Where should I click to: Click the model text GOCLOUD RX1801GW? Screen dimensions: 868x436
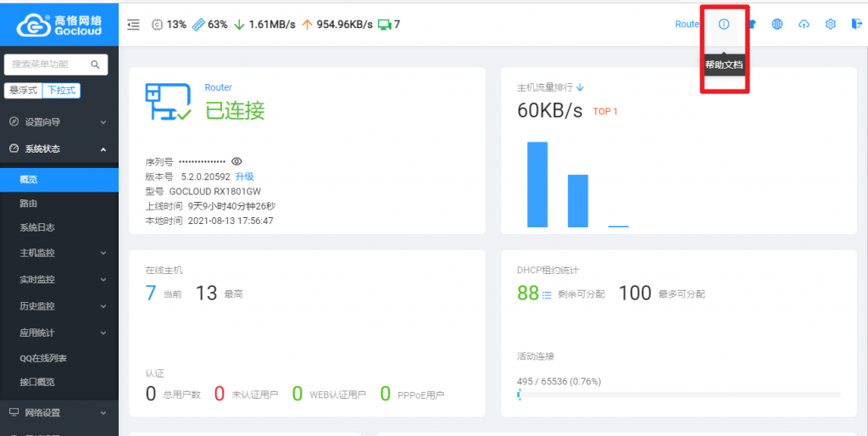[x=214, y=192]
